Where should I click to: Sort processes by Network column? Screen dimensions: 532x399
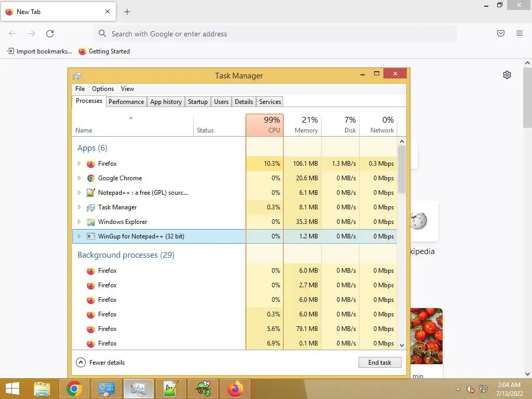[x=378, y=125]
